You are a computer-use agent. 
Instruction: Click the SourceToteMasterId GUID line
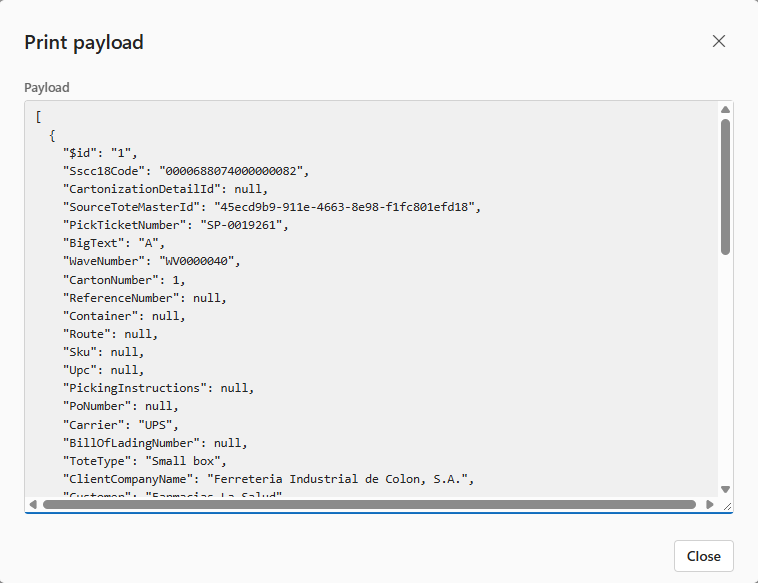tap(272, 207)
